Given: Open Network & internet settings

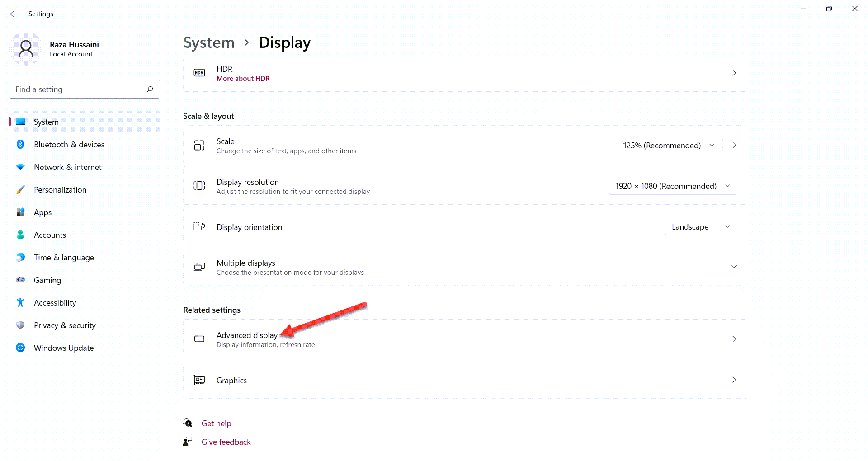Looking at the screenshot, I should click(x=68, y=167).
